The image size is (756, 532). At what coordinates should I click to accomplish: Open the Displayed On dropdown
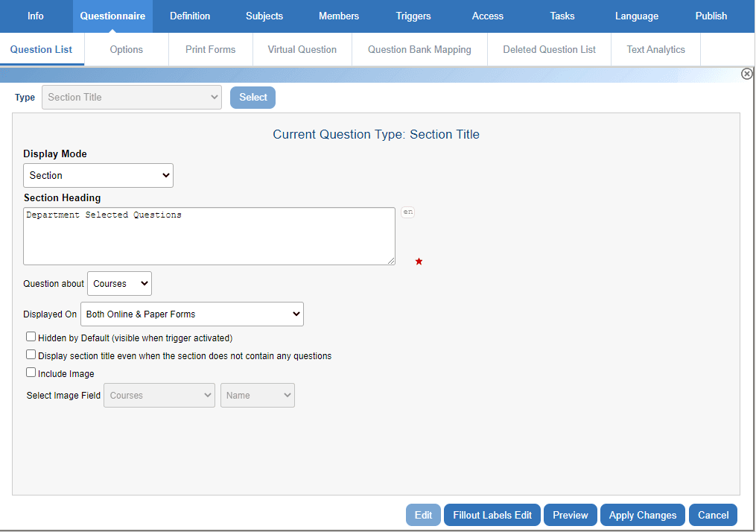[x=192, y=314]
